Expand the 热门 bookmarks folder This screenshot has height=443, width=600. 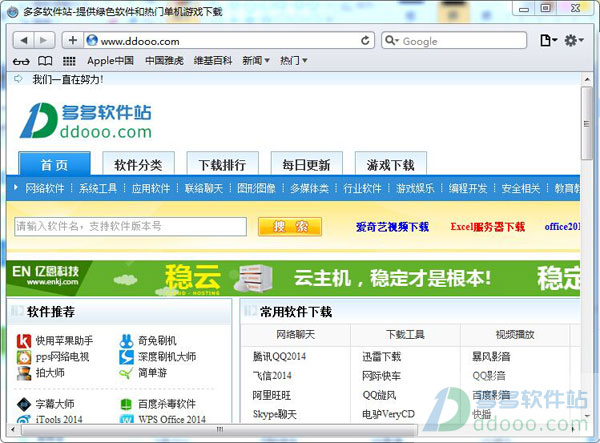click(293, 60)
